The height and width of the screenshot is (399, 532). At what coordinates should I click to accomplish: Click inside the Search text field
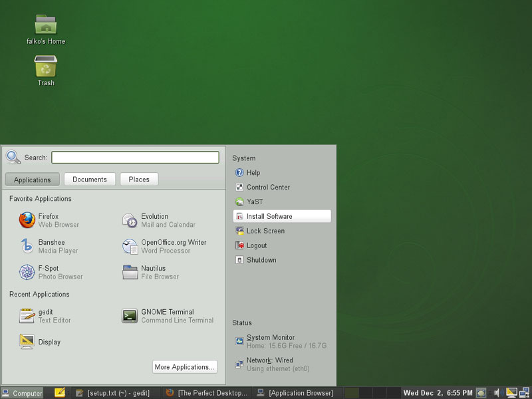click(135, 158)
